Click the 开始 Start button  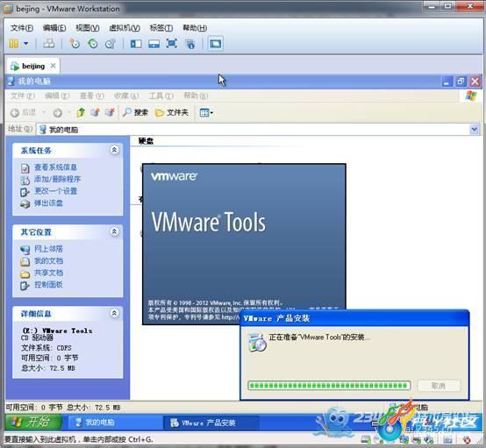[x=33, y=422]
